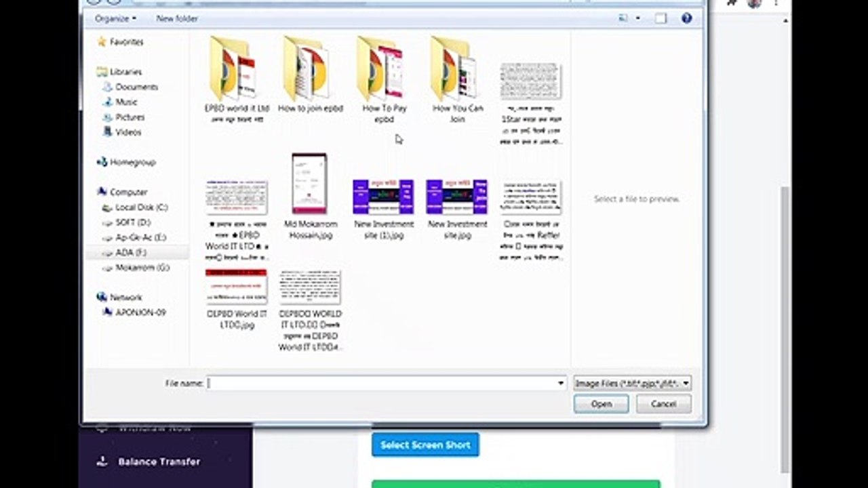Select Network in the navigation pane
Screen dimensions: 868x488
point(119,298)
